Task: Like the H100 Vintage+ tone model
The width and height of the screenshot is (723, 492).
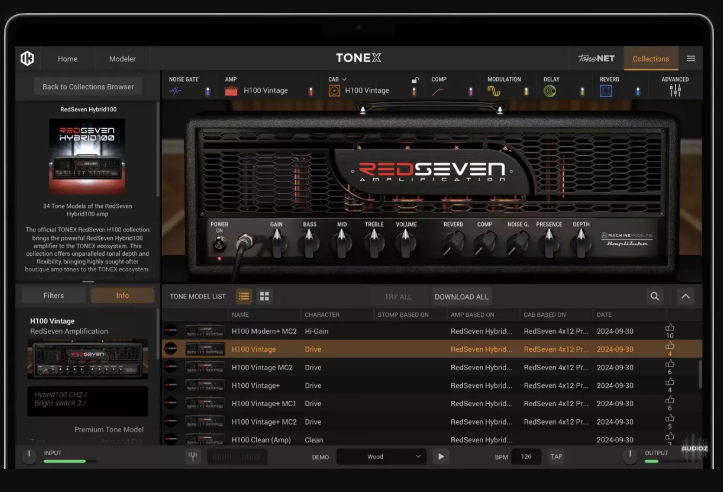Action: 670,382
